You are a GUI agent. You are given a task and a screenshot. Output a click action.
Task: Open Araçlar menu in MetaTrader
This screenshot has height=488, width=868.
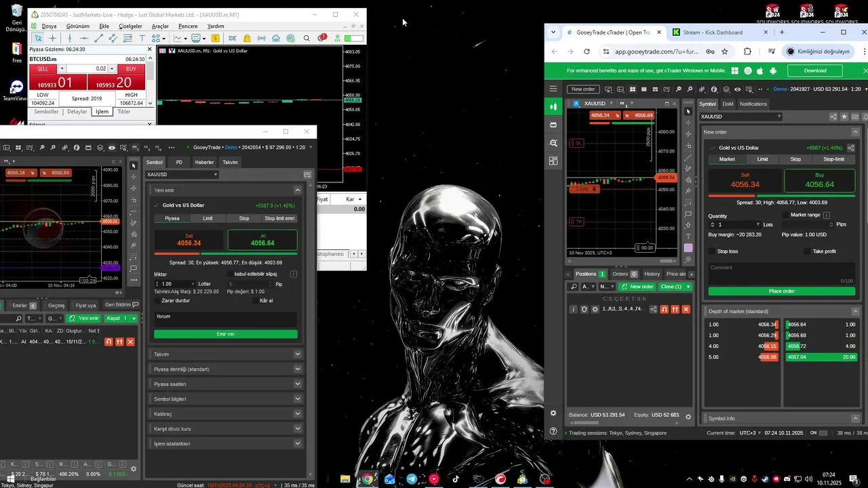tap(160, 26)
